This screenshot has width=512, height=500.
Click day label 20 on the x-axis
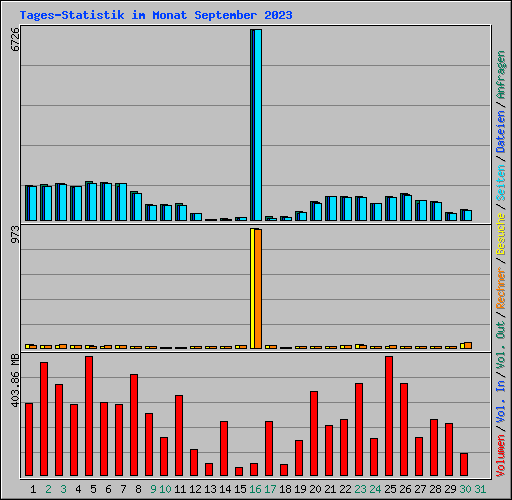click(x=315, y=489)
